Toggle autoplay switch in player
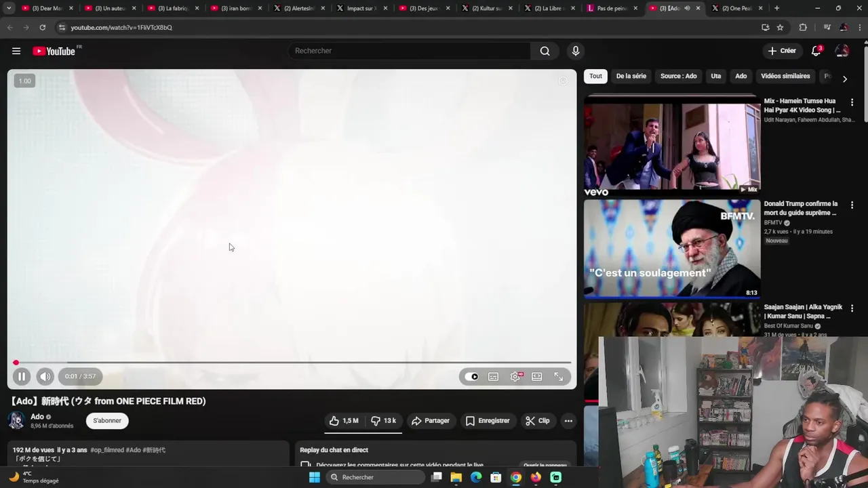Viewport: 868px width, 488px height. pos(472,377)
